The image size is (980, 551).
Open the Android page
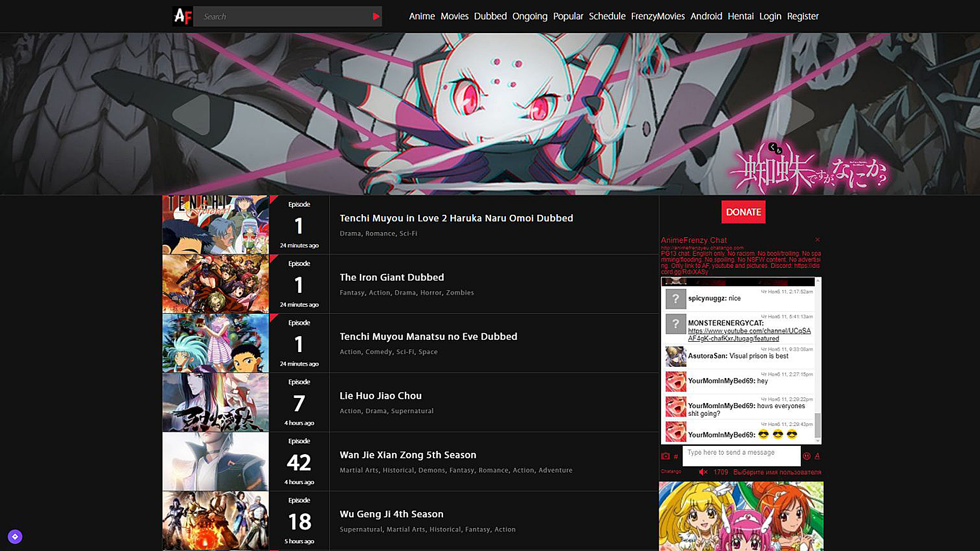706,16
